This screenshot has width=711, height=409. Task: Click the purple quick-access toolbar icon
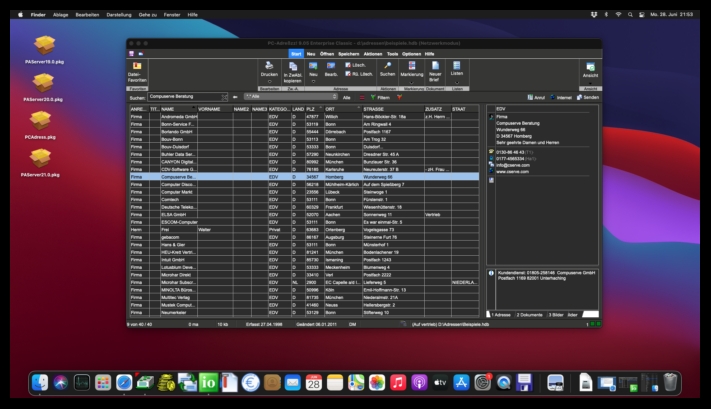(131, 54)
